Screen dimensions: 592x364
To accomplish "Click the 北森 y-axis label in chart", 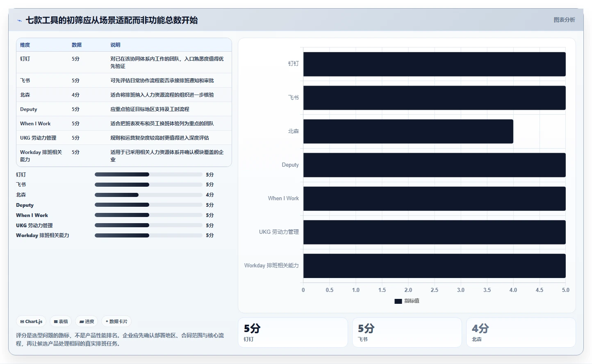I will pyautogui.click(x=294, y=131).
